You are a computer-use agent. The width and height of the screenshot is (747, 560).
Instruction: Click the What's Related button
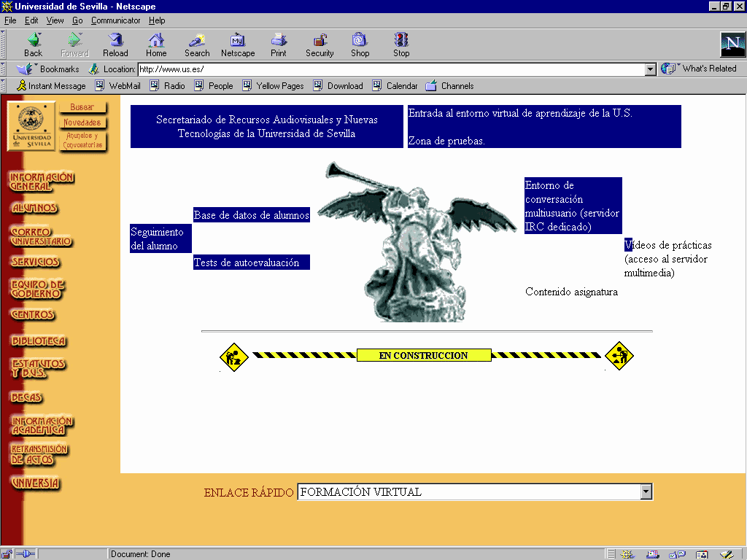click(700, 69)
